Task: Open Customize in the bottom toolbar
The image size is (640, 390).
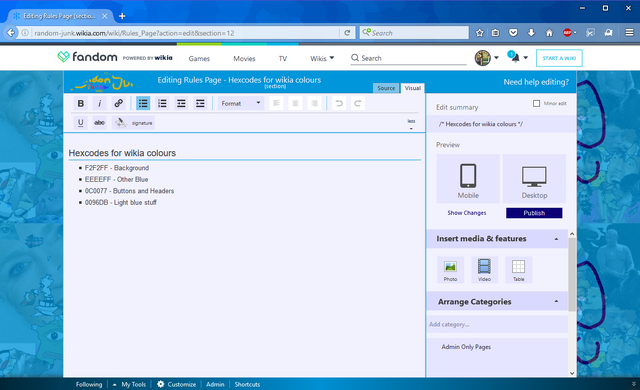Action: pos(177,384)
